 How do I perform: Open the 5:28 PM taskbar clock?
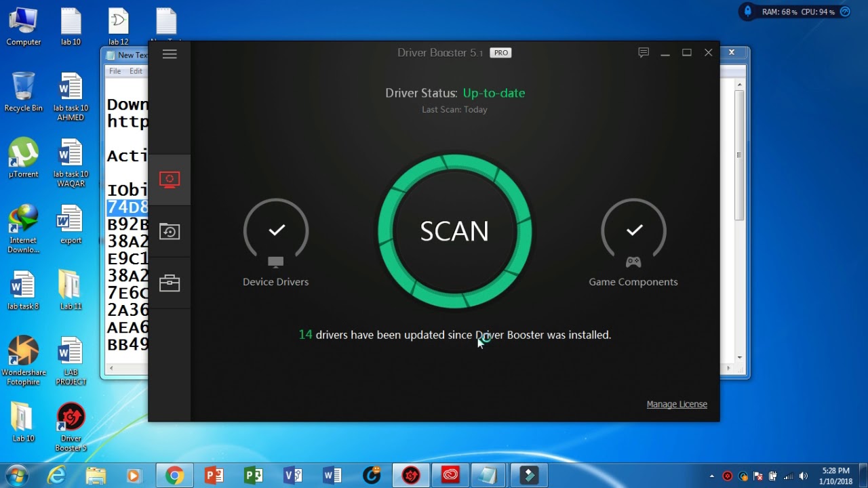click(x=835, y=476)
